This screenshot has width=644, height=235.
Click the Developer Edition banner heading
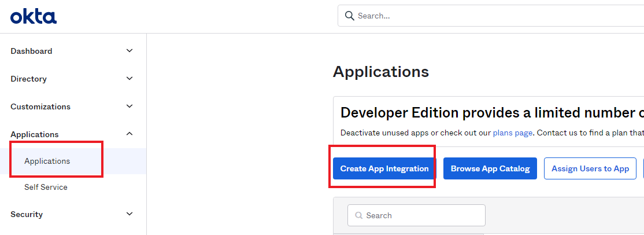click(x=492, y=112)
